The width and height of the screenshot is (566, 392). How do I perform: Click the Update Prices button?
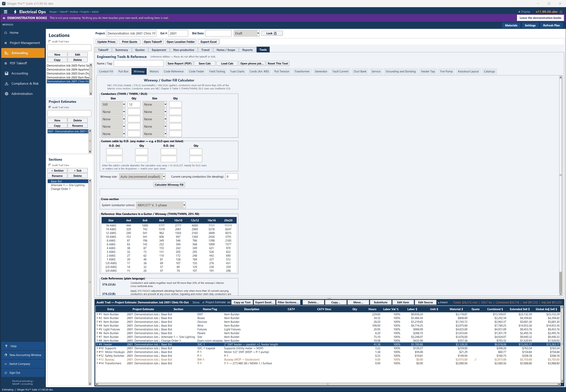(106, 42)
